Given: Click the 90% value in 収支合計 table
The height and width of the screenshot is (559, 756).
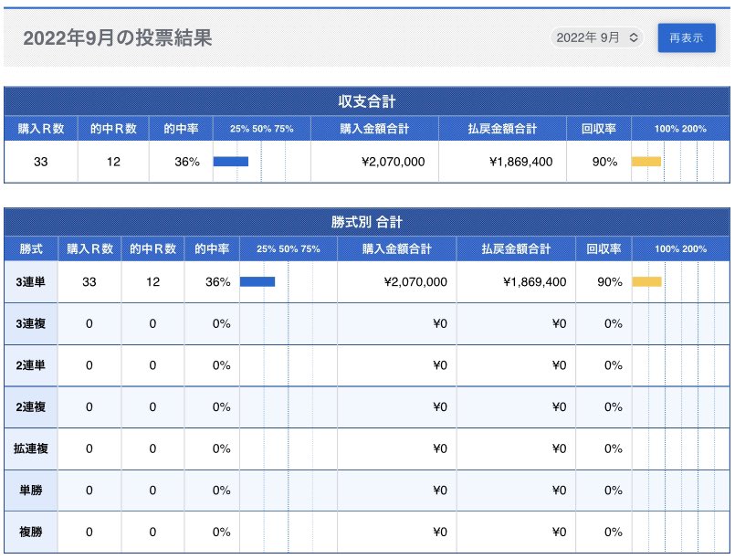Looking at the screenshot, I should (x=604, y=162).
